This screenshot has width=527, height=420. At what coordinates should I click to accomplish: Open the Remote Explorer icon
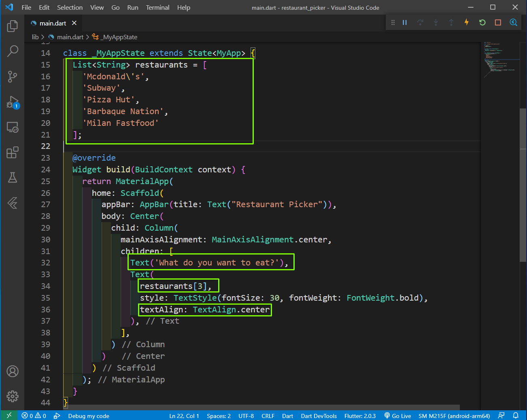pyautogui.click(x=13, y=127)
